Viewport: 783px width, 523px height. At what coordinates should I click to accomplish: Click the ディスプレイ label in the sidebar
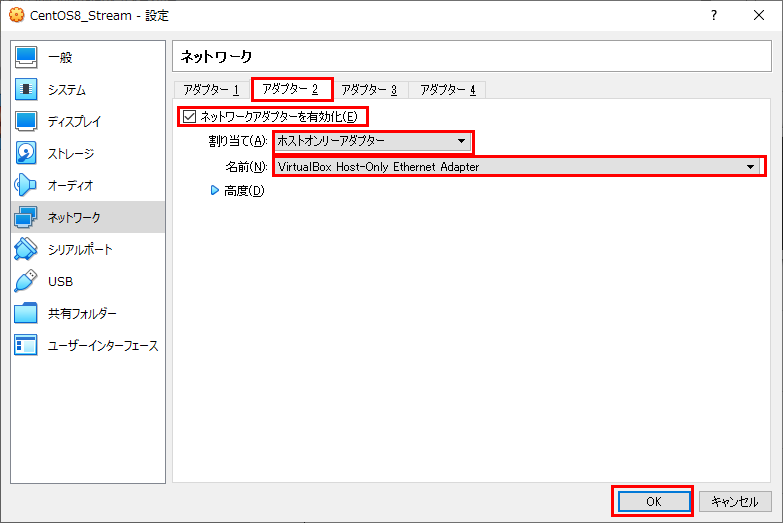[x=74, y=121]
